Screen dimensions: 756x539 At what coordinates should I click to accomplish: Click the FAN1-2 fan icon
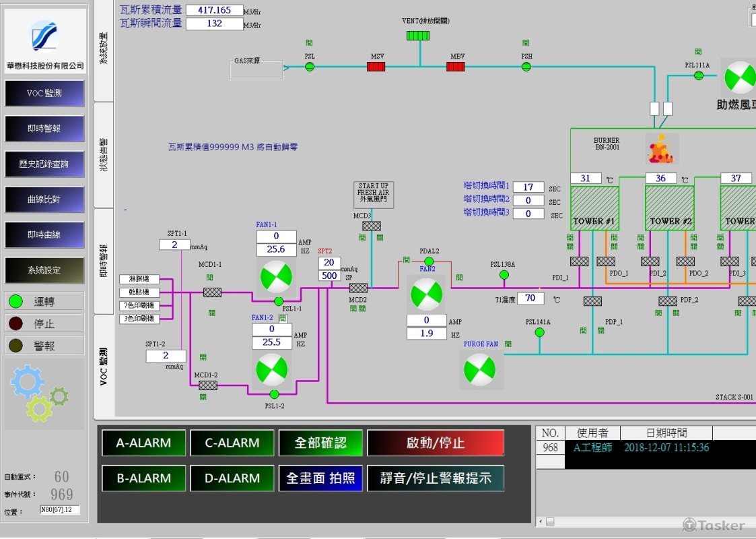[272, 370]
